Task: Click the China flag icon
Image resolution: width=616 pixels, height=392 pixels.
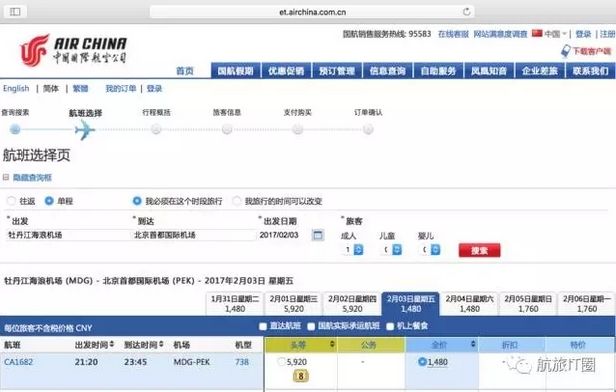Action: [537, 33]
